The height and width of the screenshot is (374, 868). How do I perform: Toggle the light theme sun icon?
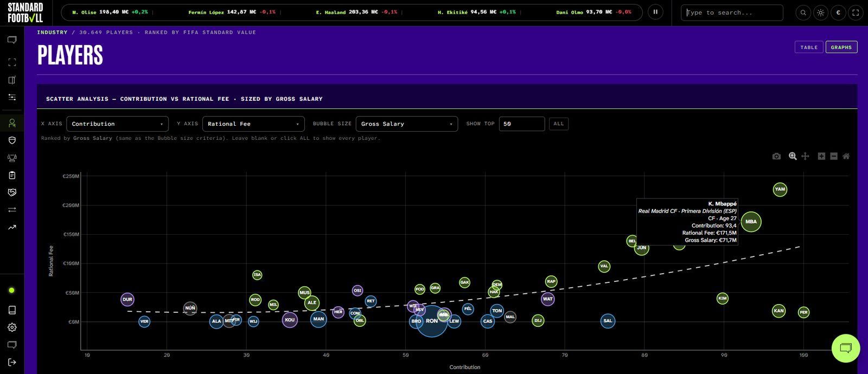[x=821, y=12]
